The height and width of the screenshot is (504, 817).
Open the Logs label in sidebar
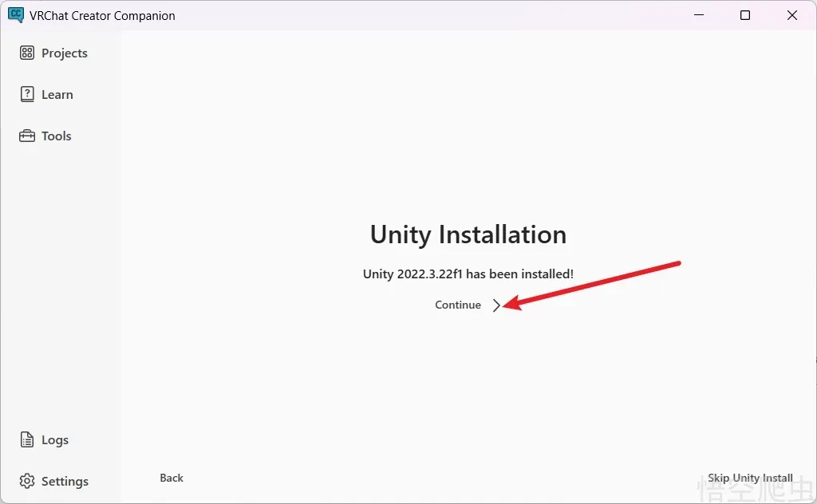point(55,439)
